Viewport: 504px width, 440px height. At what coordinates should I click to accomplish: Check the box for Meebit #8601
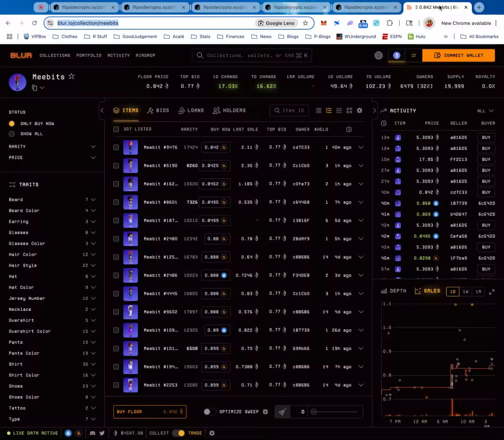coord(116,202)
